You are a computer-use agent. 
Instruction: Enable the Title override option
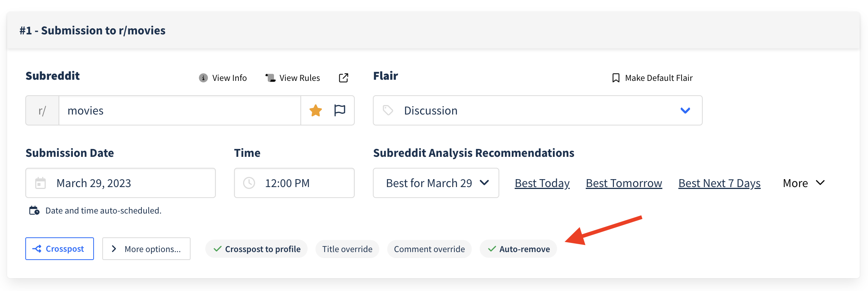tap(347, 249)
